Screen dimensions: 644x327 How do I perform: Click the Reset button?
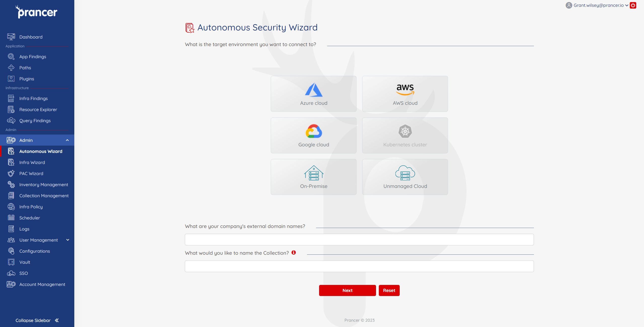389,290
